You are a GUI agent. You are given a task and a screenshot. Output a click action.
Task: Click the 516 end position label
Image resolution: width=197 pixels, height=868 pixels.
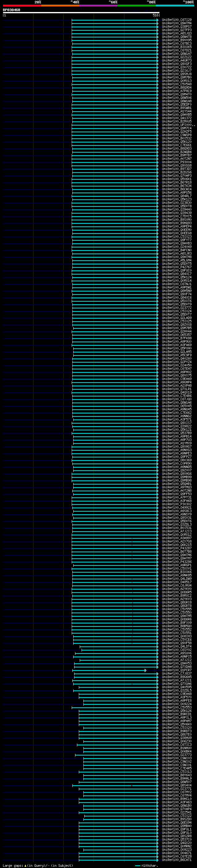coord(155,15)
